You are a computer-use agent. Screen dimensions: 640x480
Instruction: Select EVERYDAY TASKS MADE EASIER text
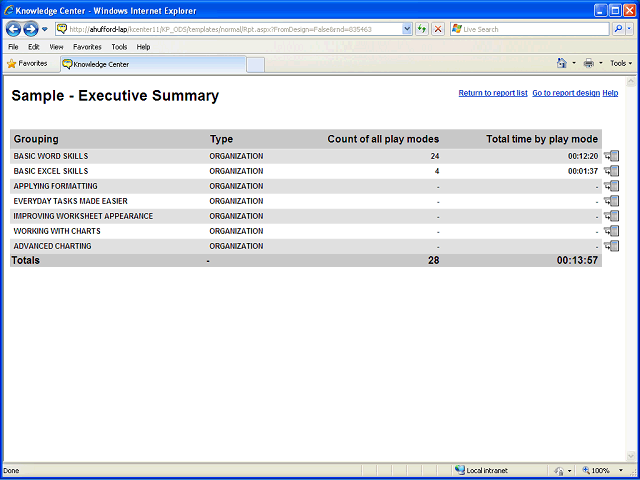tap(71, 201)
